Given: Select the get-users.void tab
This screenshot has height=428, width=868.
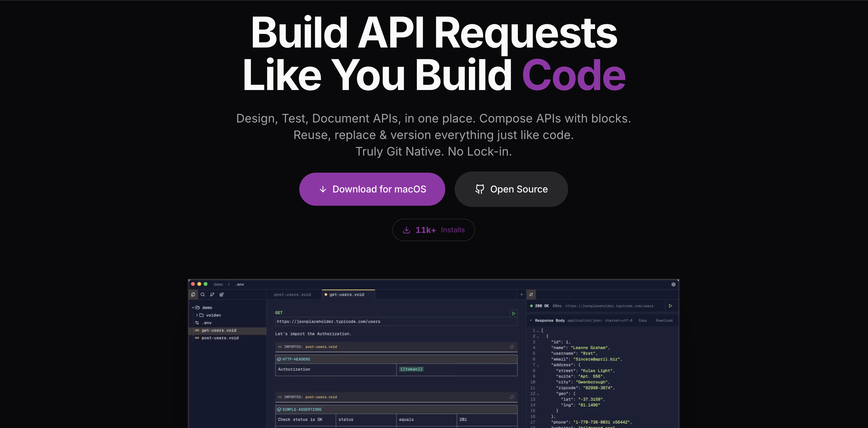Looking at the screenshot, I should pos(346,294).
